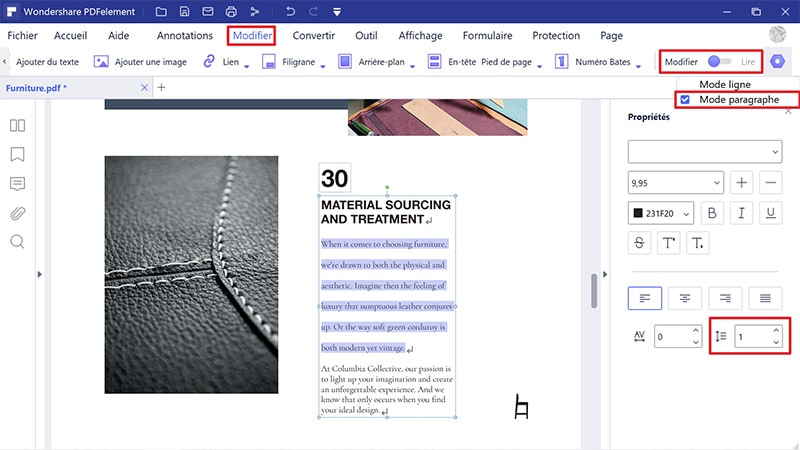800x450 pixels.
Task: Expand the Numéro Bates dropdown
Action: 638,66
